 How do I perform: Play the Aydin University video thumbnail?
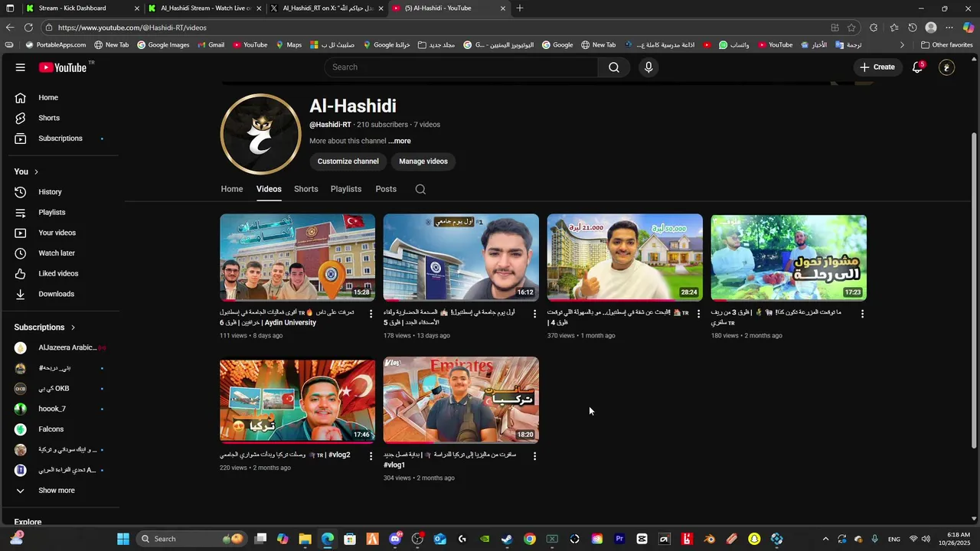(x=298, y=257)
